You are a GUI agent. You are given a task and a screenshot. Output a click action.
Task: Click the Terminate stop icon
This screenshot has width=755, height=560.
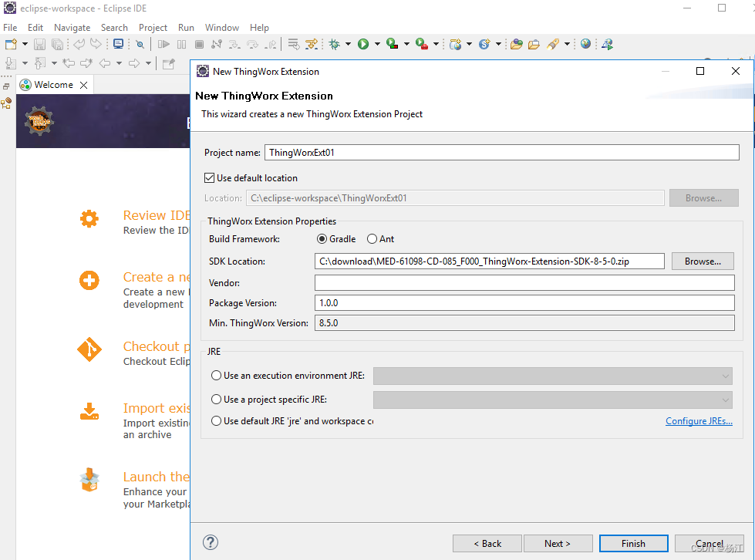pyautogui.click(x=199, y=44)
